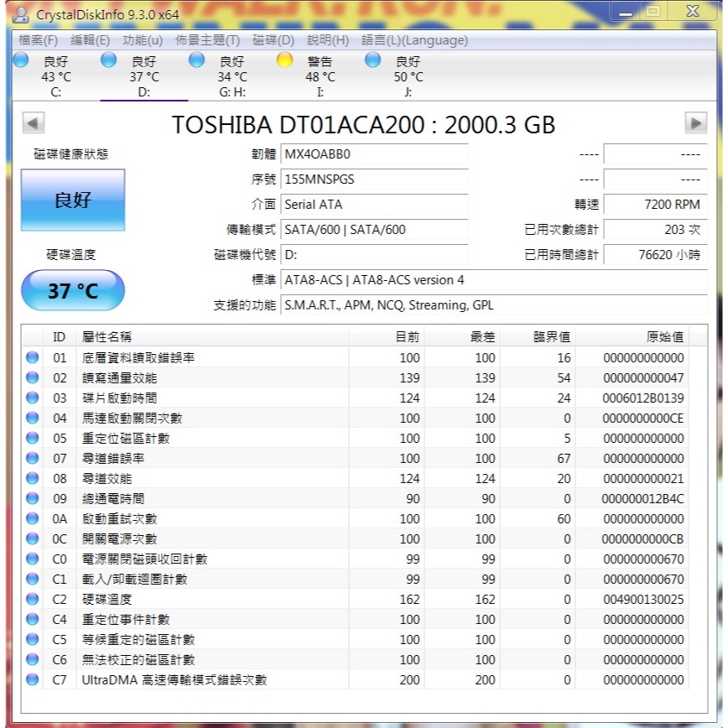728x728 pixels.
Task: Select drive C: status icon at 43 °C
Action: [x=21, y=60]
